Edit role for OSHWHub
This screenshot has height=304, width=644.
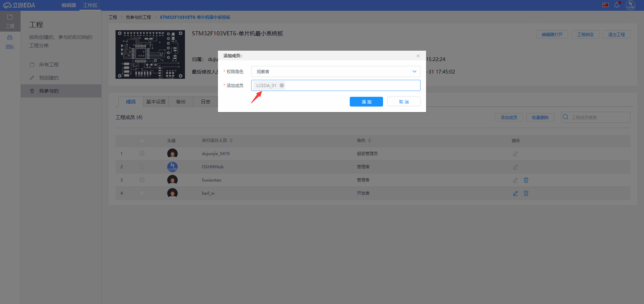(516, 167)
